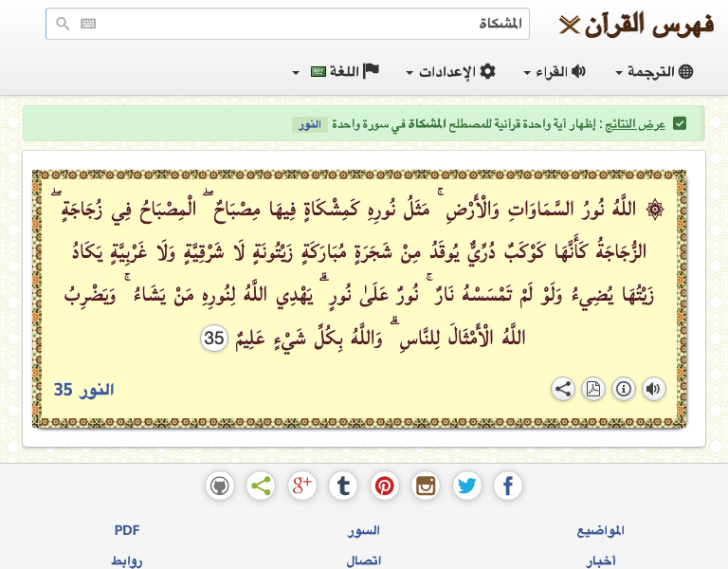Open the virtual keyboard icon in search box
The height and width of the screenshot is (569, 728).
click(x=88, y=23)
